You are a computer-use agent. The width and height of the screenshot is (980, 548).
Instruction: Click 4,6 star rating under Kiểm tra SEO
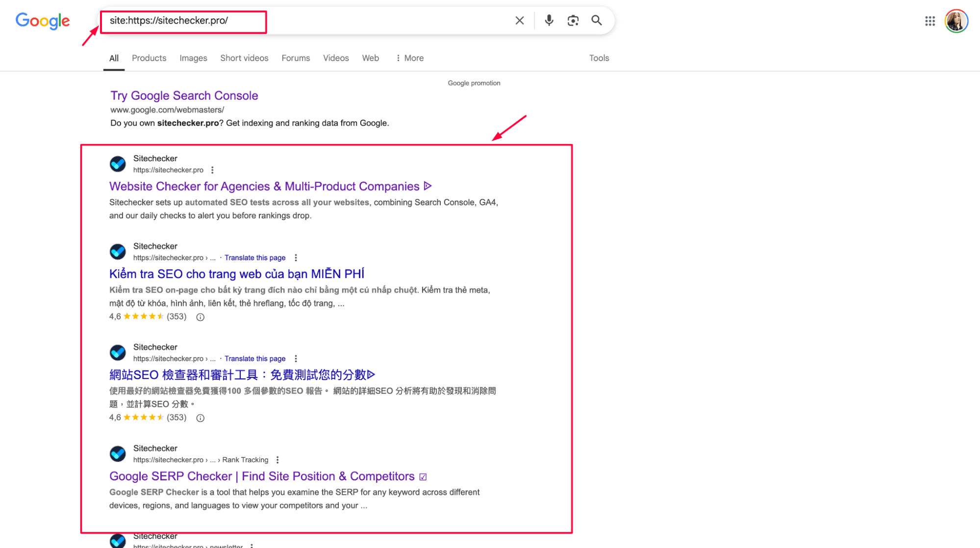click(x=148, y=317)
